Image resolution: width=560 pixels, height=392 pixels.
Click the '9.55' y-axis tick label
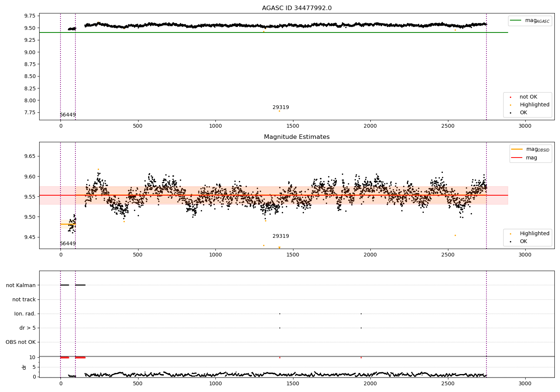29,197
